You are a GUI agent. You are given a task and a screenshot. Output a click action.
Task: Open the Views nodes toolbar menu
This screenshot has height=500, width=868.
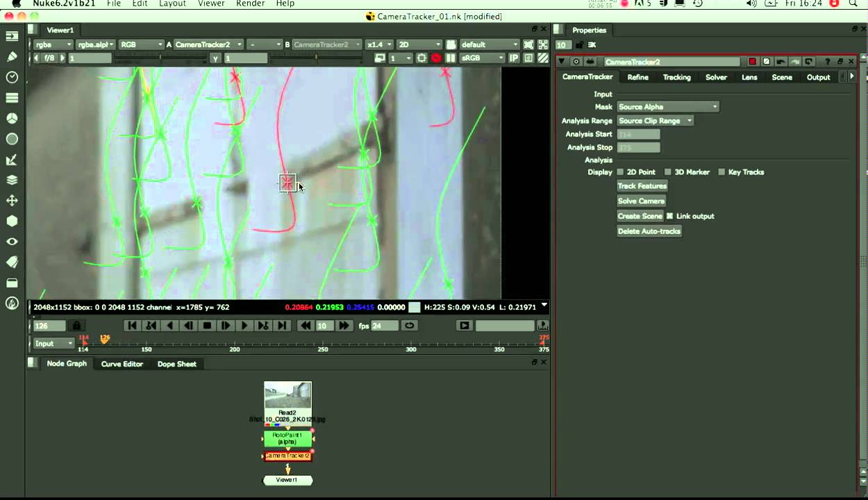[12, 242]
